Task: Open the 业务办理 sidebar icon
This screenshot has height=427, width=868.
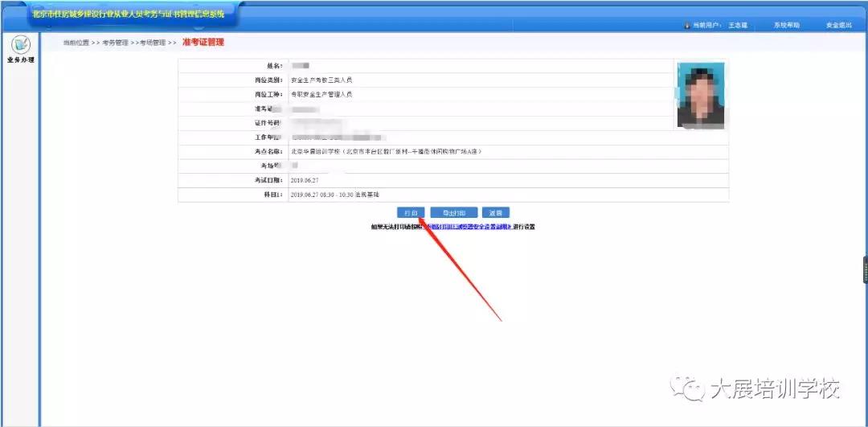Action: (x=20, y=48)
